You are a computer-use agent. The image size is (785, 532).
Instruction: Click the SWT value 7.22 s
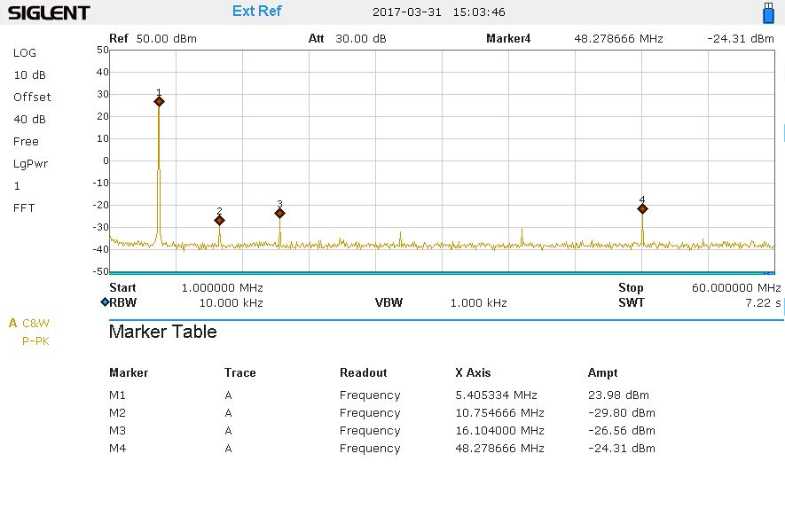pos(763,302)
